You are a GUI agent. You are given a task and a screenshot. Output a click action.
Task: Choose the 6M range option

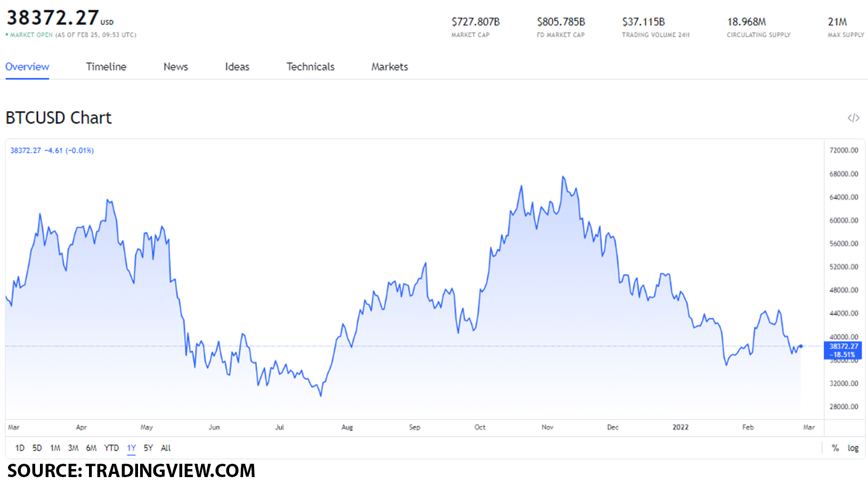[91, 448]
